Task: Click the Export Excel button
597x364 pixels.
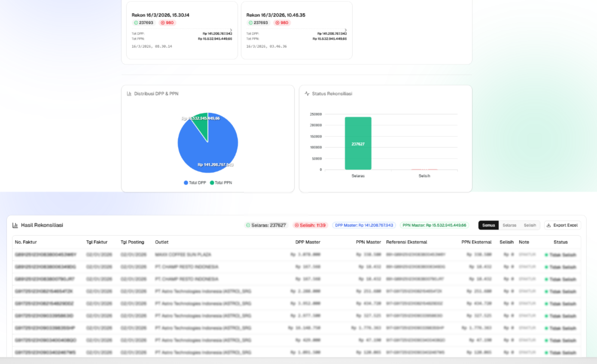Action: pyautogui.click(x=563, y=225)
